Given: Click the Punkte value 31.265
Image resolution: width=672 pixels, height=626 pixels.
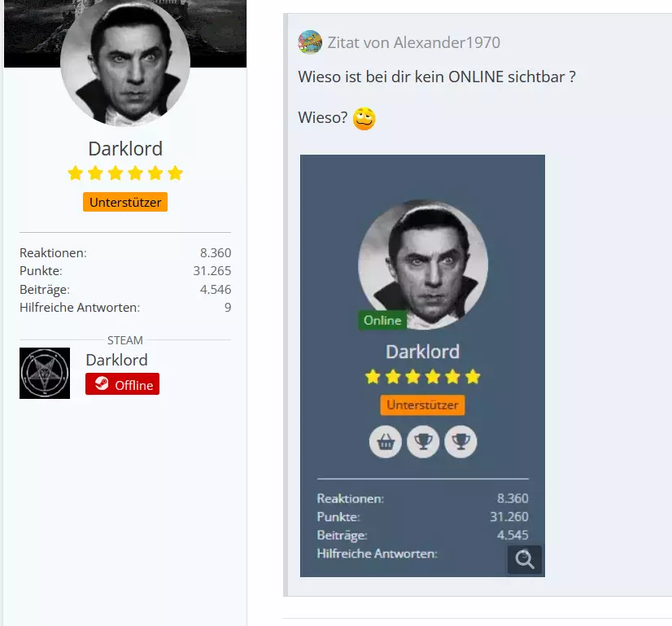Looking at the screenshot, I should tap(212, 271).
